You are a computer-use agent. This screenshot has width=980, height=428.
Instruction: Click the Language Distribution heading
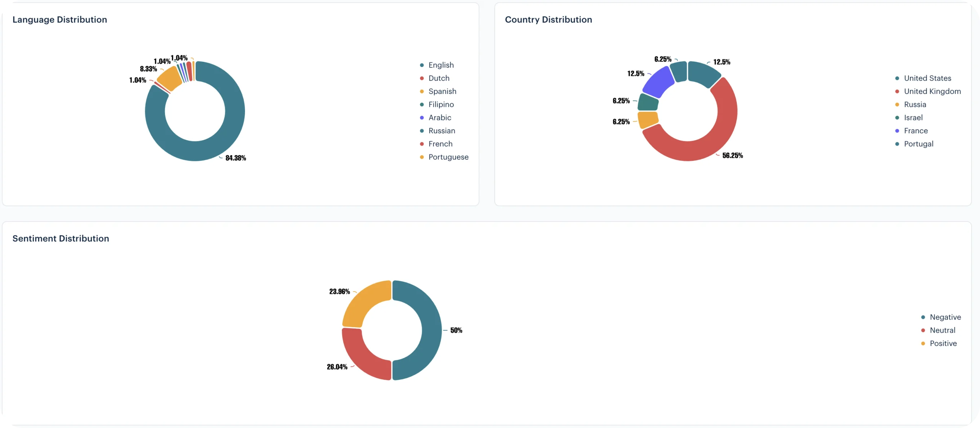click(x=60, y=20)
